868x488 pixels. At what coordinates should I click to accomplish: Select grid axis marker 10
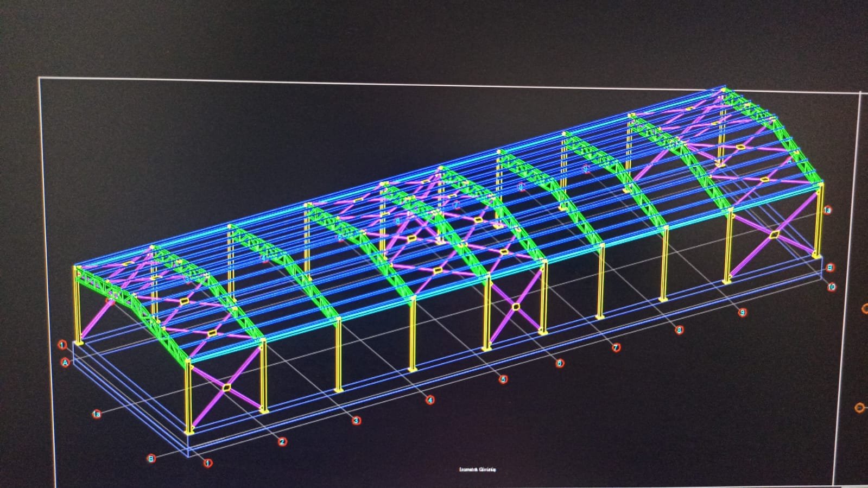[832, 287]
